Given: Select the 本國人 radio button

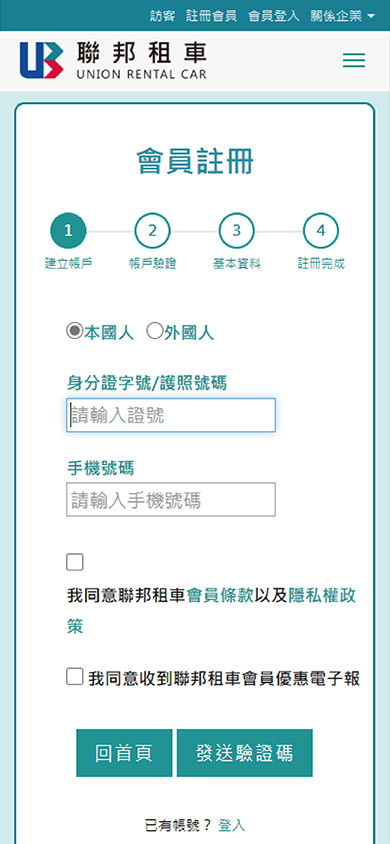Looking at the screenshot, I should (x=74, y=330).
